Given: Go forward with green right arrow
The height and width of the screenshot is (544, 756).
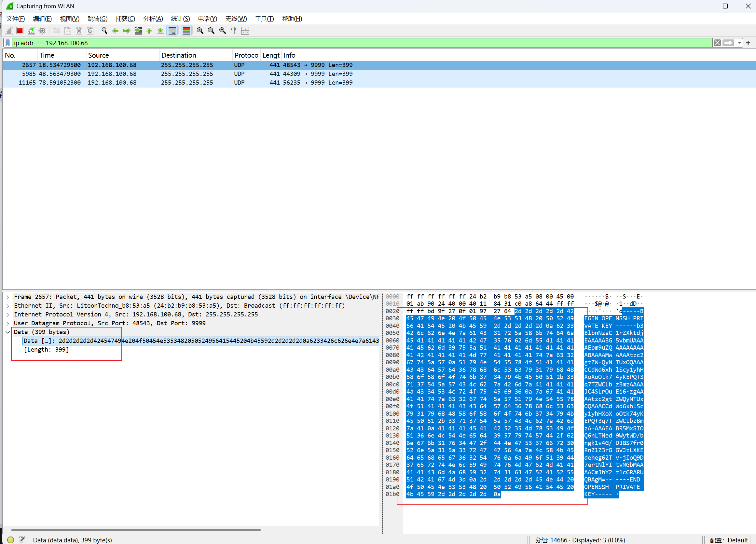Looking at the screenshot, I should point(127,31).
